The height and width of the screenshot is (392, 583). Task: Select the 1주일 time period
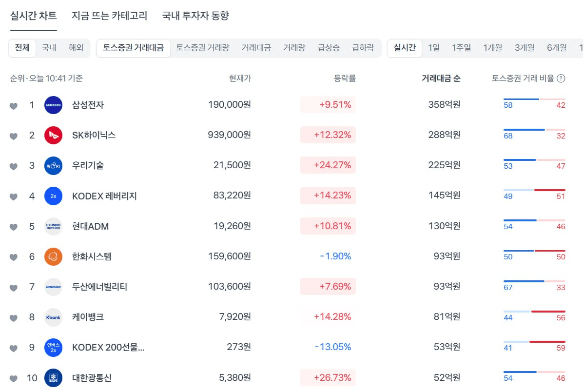pyautogui.click(x=461, y=48)
